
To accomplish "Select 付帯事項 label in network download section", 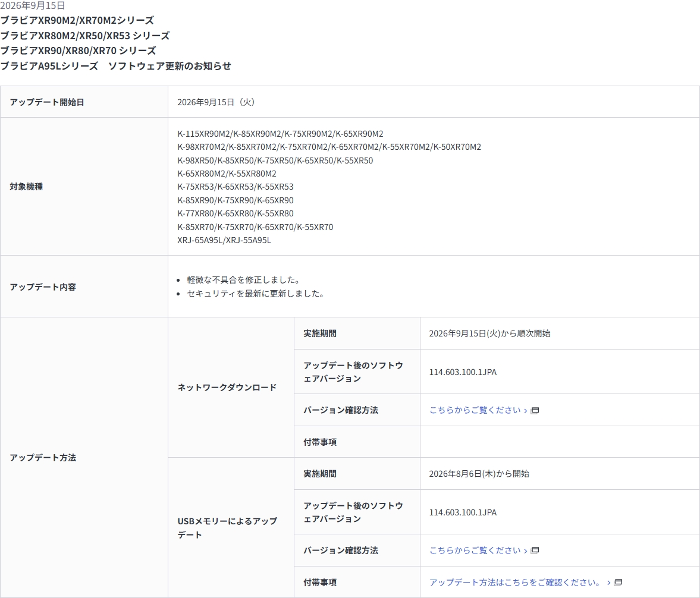I will click(320, 442).
